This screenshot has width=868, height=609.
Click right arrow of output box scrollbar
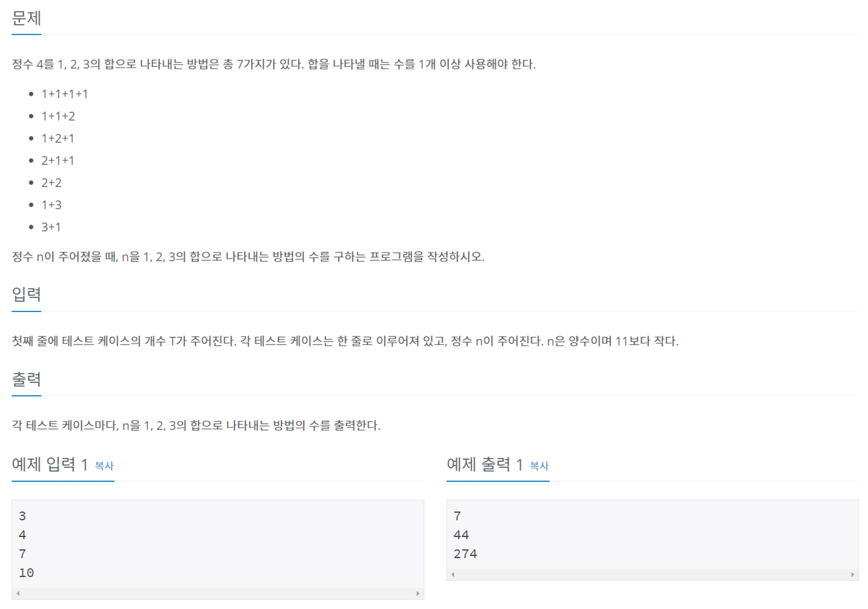tap(852, 574)
